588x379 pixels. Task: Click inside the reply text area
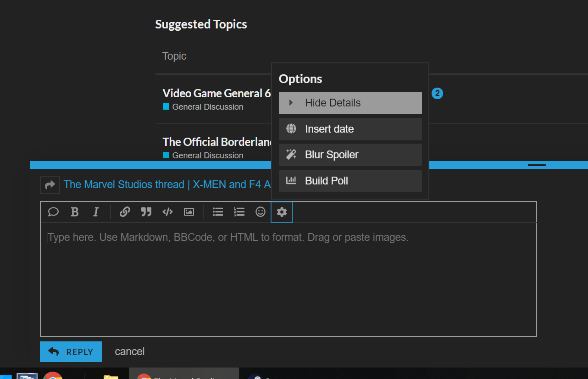(x=288, y=279)
